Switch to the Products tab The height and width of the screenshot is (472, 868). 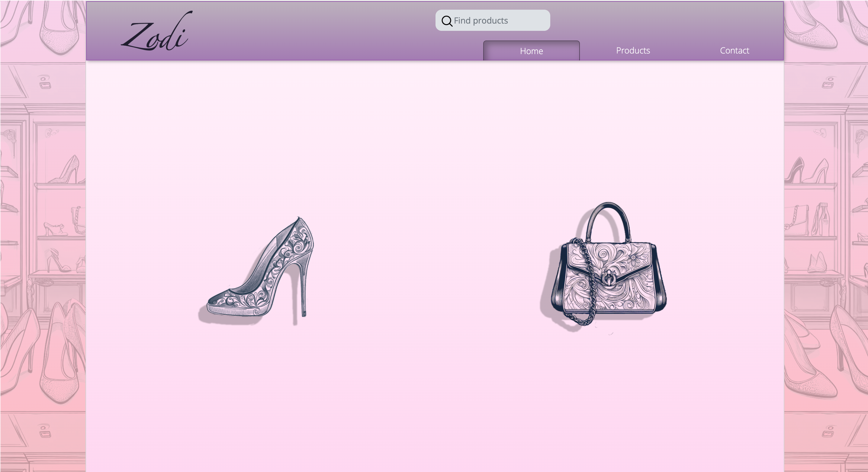[632, 50]
